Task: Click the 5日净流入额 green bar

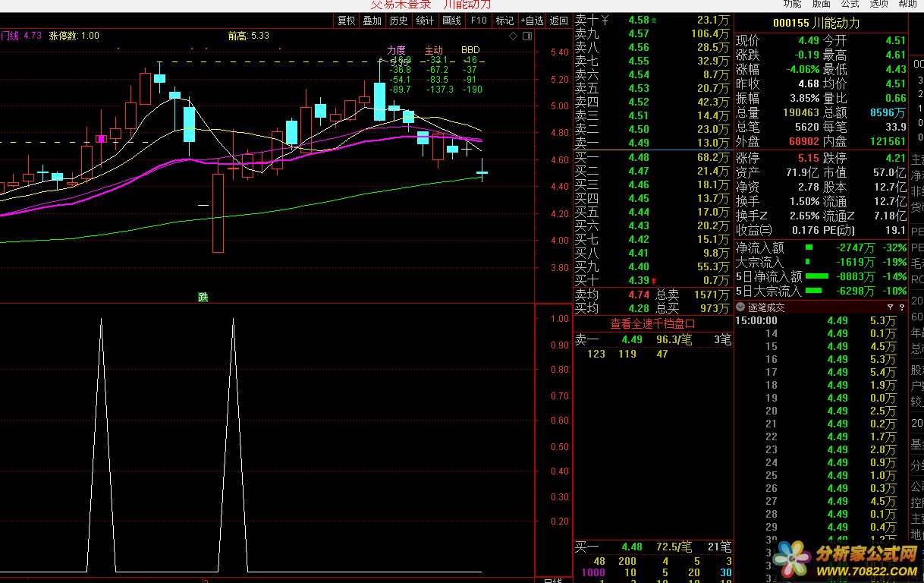Action: (816, 276)
